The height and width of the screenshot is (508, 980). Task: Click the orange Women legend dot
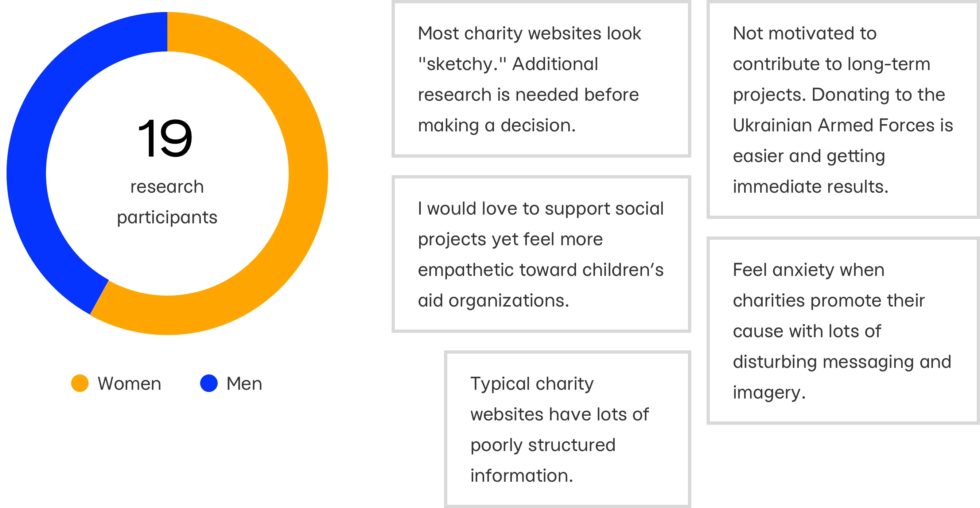tap(80, 383)
